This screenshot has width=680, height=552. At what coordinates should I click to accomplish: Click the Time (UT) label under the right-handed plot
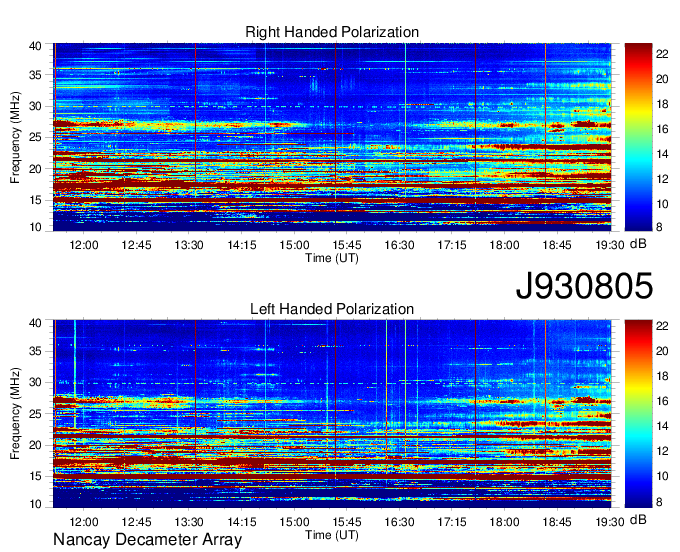point(332,258)
